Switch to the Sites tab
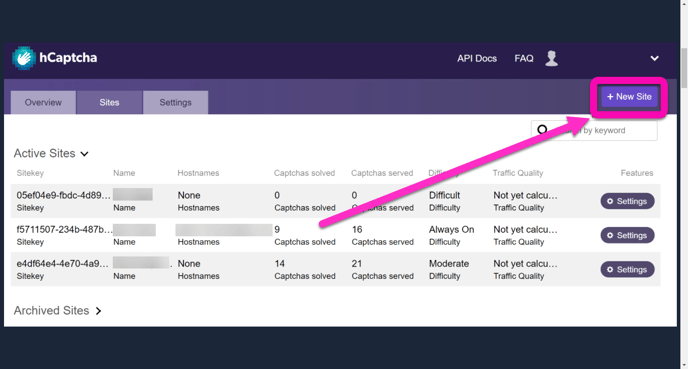 pyautogui.click(x=109, y=102)
